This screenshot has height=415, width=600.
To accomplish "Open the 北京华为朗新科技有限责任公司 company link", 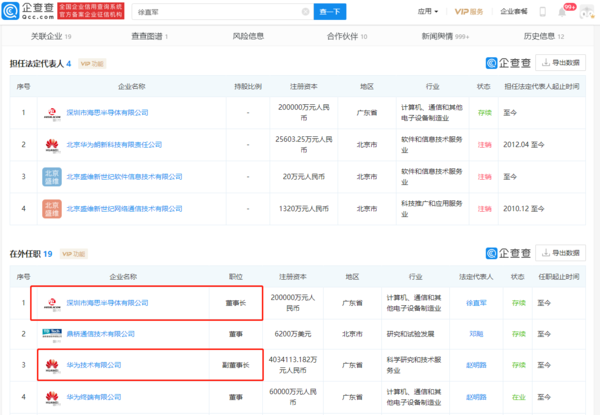I will point(114,145).
